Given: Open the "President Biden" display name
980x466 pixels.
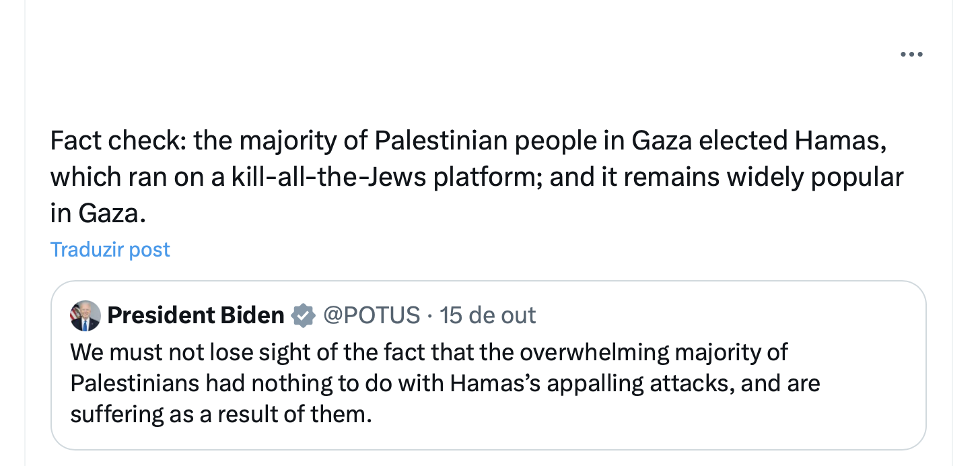Looking at the screenshot, I should point(196,315).
